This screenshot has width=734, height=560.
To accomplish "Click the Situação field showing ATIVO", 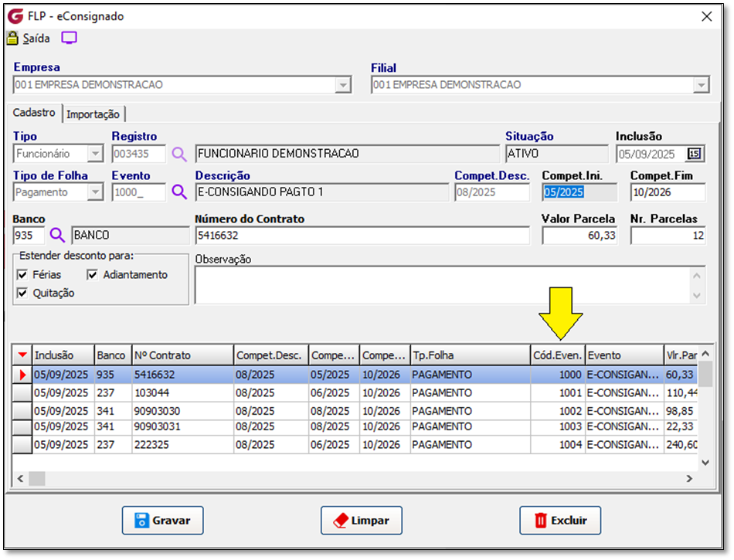I will (557, 154).
